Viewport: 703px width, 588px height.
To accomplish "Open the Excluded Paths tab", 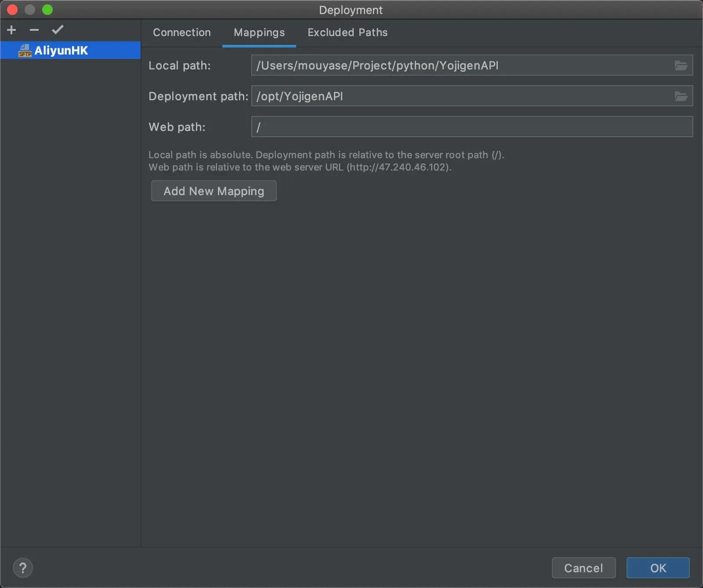I will coord(347,33).
